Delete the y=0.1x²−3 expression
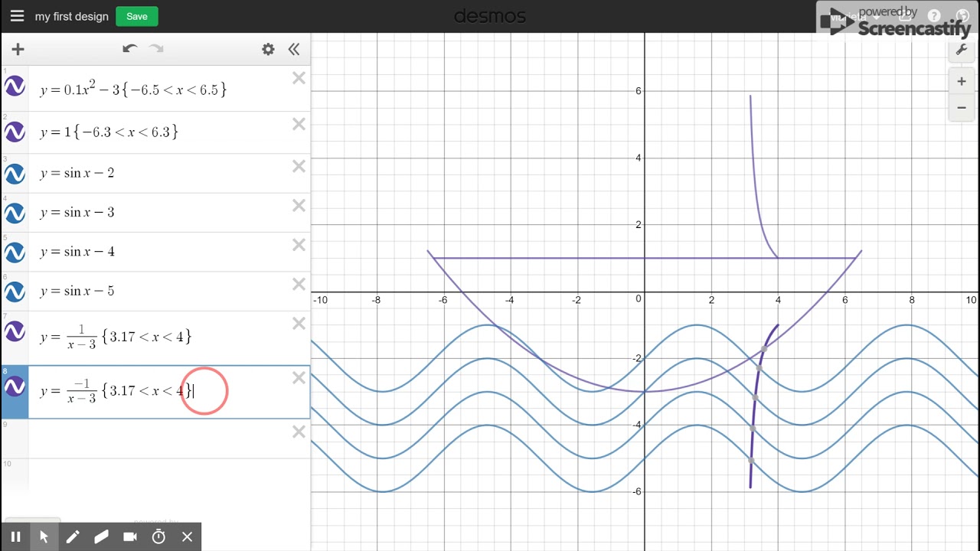Screen dimensions: 980x551 coord(299,78)
